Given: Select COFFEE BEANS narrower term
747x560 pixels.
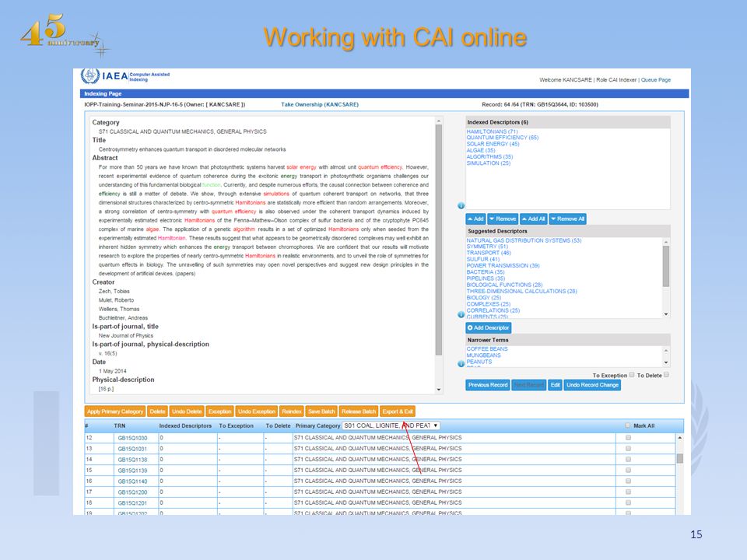Looking at the screenshot, I should click(487, 349).
